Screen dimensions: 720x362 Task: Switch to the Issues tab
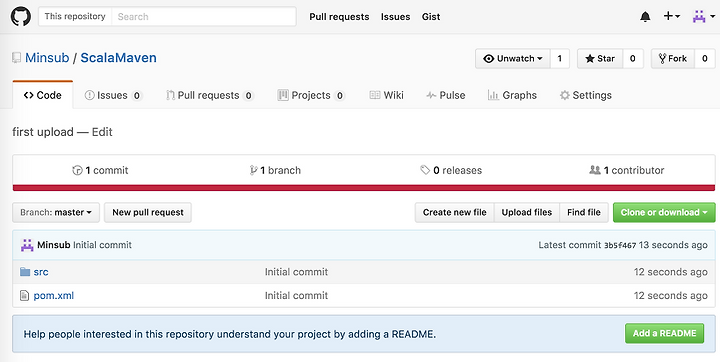(113, 95)
